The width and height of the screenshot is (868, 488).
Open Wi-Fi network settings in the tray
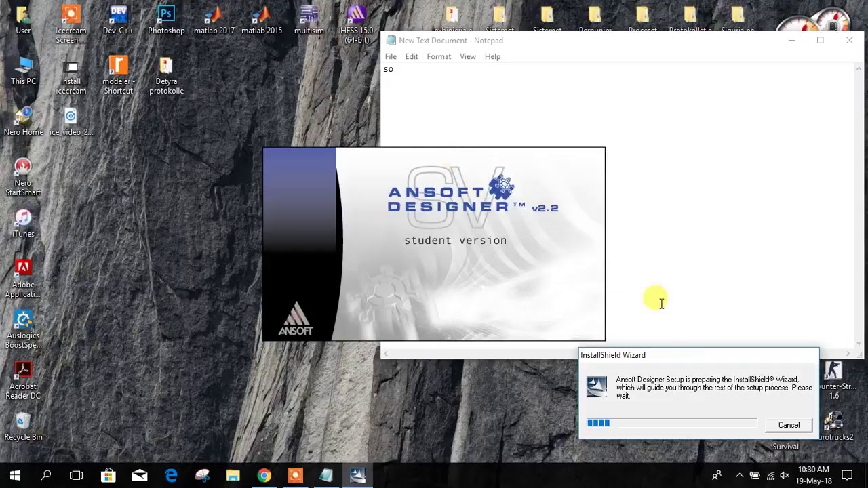[770, 476]
